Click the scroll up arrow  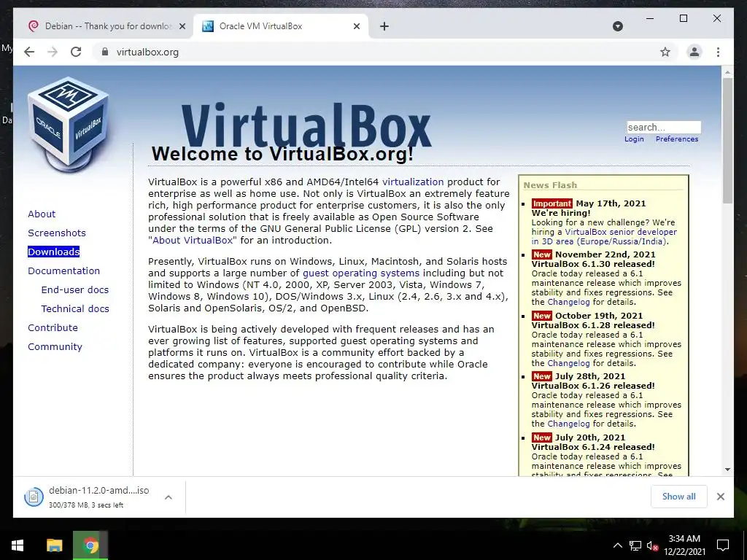pos(727,72)
